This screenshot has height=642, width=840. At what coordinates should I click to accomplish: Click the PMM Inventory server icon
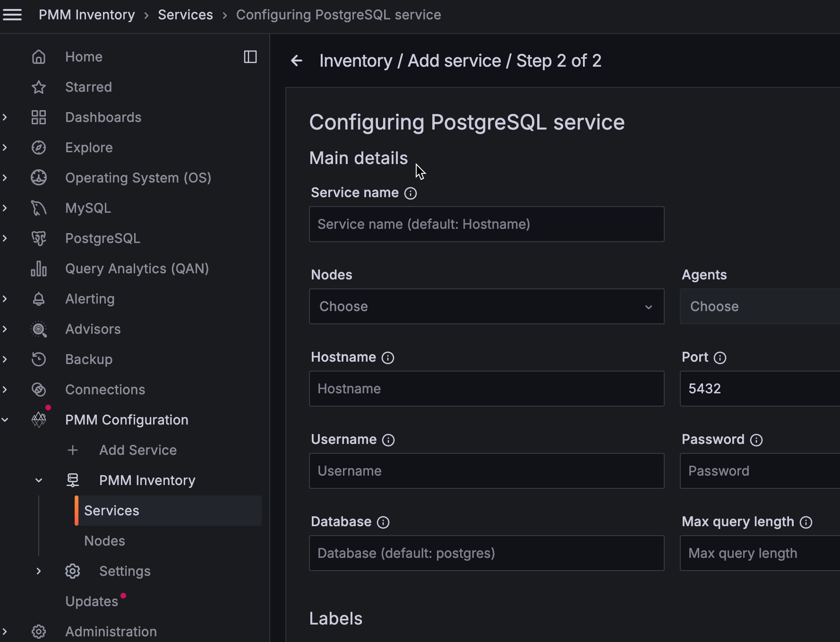73,480
